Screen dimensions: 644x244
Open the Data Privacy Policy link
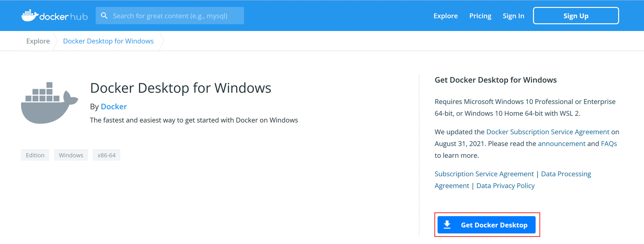[x=505, y=186]
